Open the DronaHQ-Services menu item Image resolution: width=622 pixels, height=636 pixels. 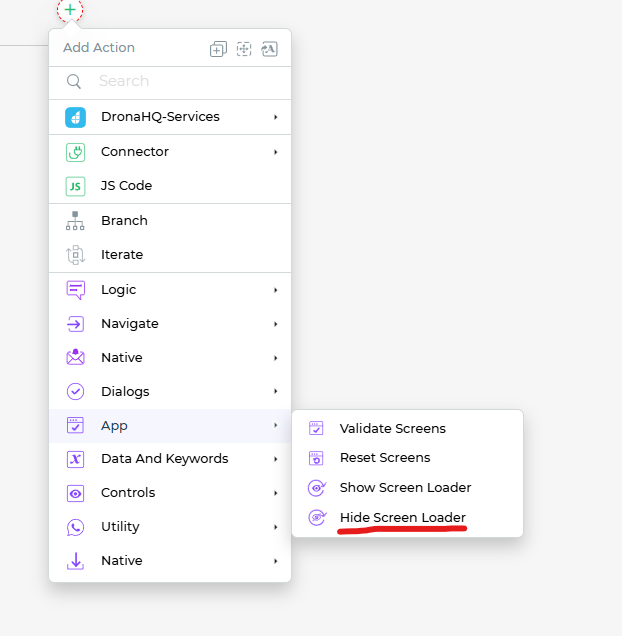170,117
